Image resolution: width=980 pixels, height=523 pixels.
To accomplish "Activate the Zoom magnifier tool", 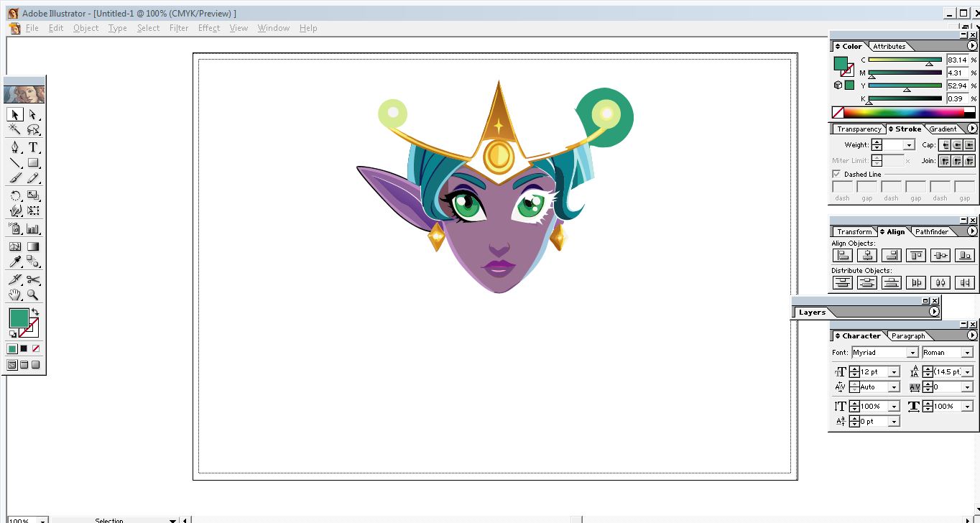I will pos(33,295).
